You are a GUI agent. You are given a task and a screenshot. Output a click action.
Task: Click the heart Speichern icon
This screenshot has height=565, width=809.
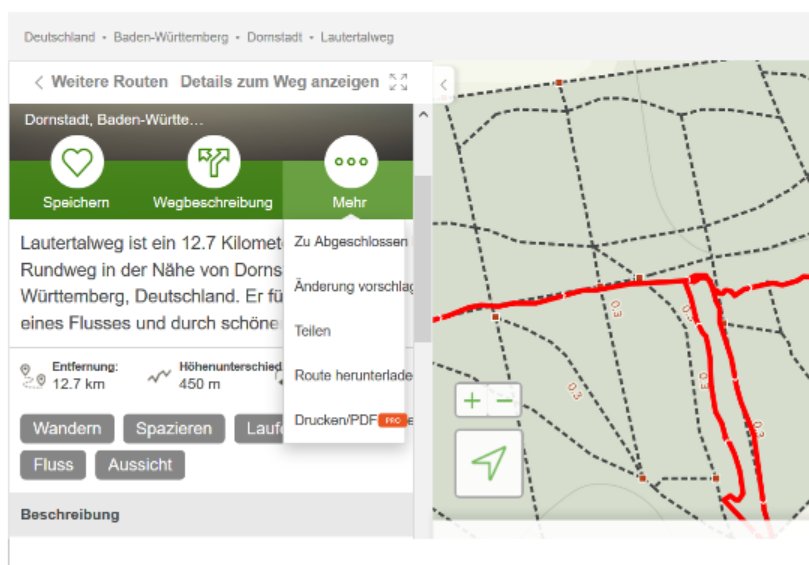pyautogui.click(x=77, y=162)
